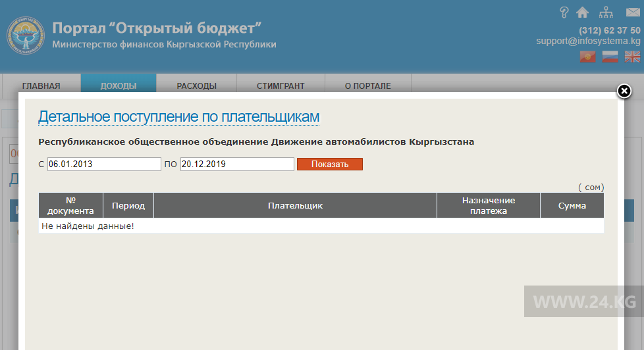This screenshot has width=644, height=350.
Task: Open the ГЛАВНАЯ tab
Action: [x=41, y=86]
